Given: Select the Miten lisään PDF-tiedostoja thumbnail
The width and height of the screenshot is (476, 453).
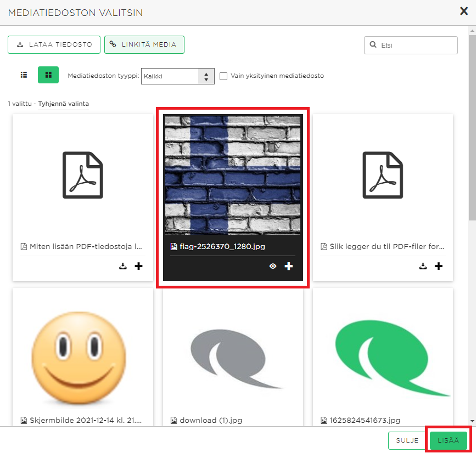Looking at the screenshot, I should (82, 175).
